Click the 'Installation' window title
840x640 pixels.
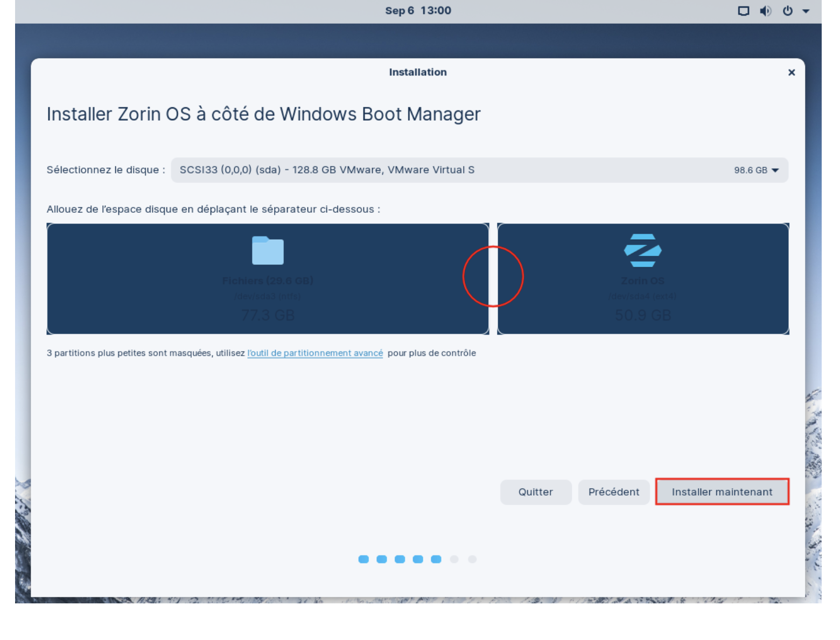[x=418, y=72]
